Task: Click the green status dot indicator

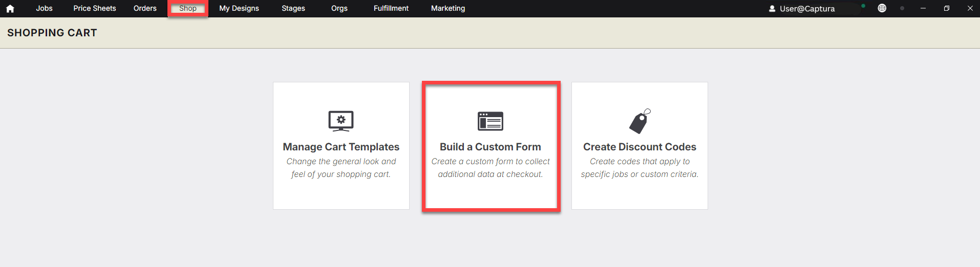Action: click(863, 6)
